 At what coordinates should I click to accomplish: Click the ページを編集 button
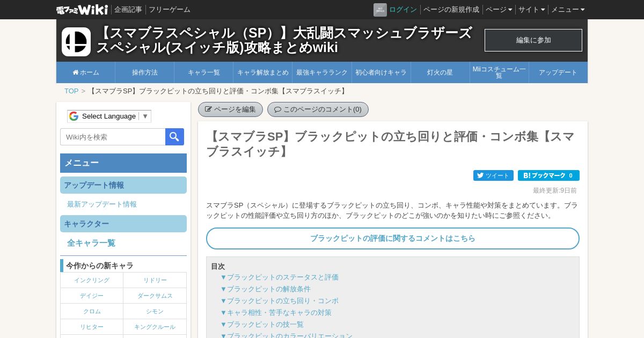coord(230,109)
